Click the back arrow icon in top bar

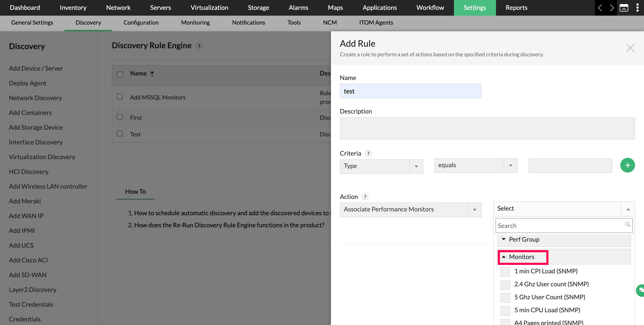[x=600, y=8]
